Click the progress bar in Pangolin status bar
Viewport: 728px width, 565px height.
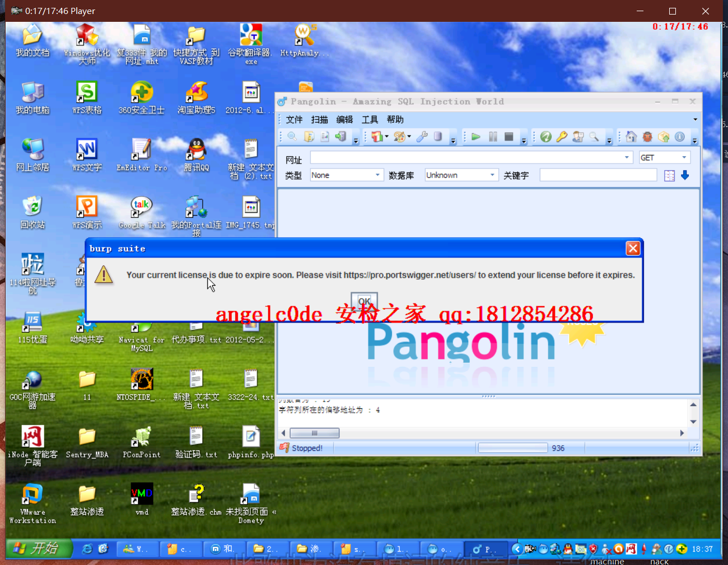(513, 448)
